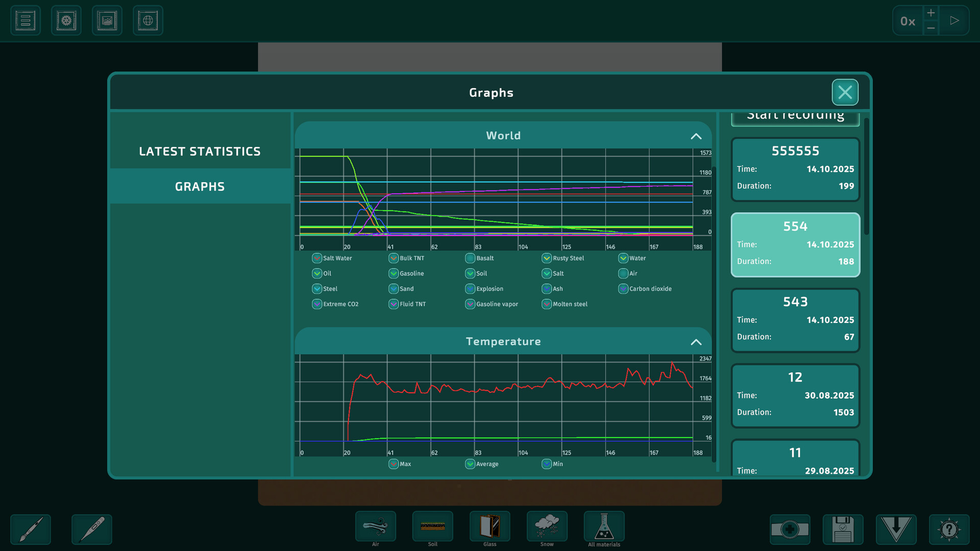
Task: Select the Soil material
Action: (432, 527)
